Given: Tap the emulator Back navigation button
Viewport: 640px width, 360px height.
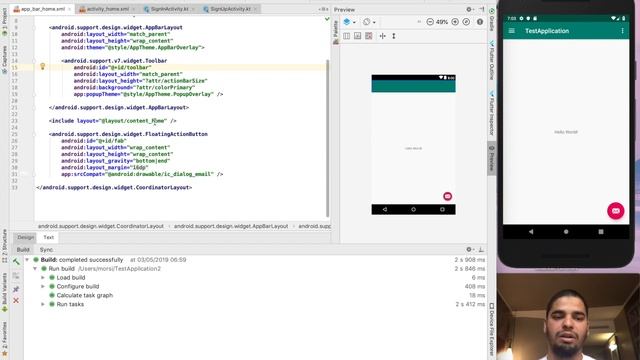Looking at the screenshot, I should 531,232.
